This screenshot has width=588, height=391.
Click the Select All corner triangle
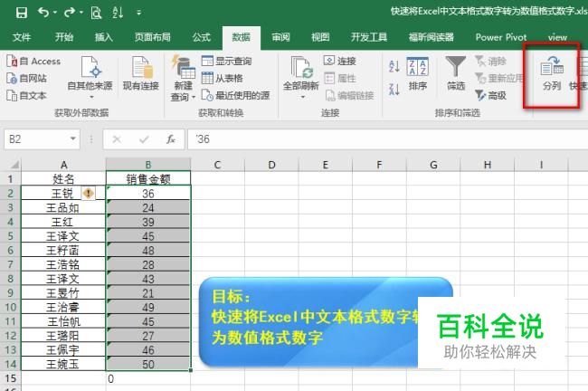(x=14, y=165)
